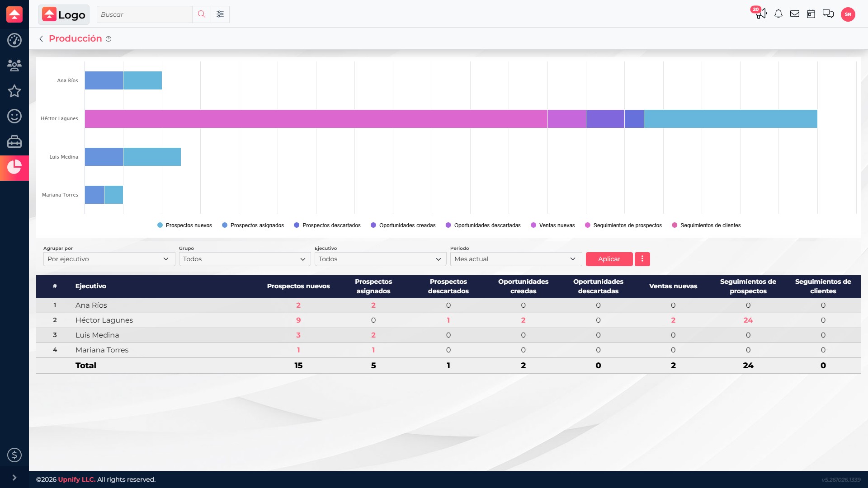Open the Período dropdown

[x=516, y=259]
